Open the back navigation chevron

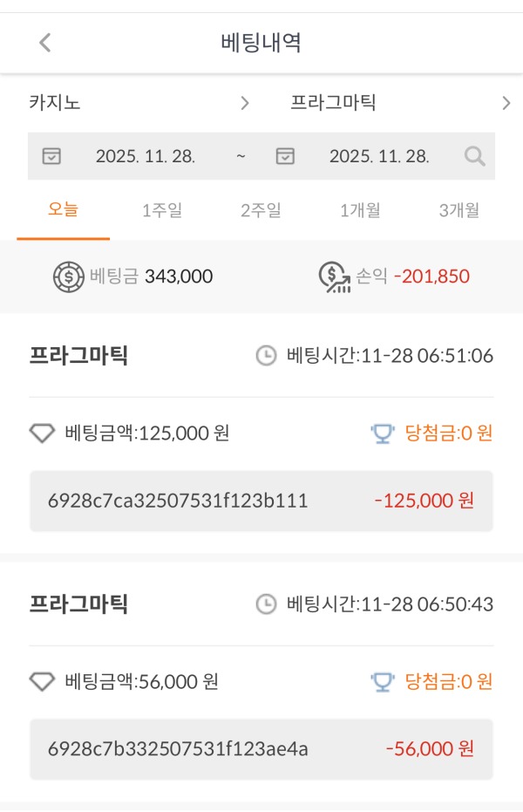(x=44, y=41)
